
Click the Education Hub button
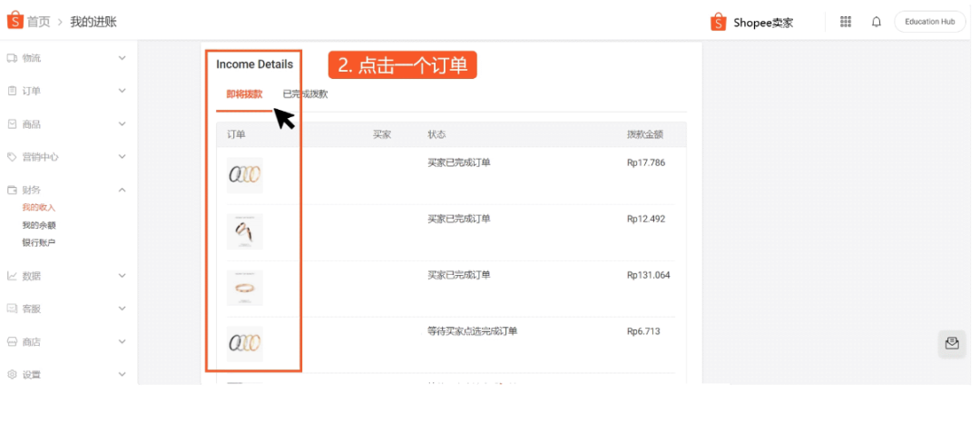(x=930, y=21)
